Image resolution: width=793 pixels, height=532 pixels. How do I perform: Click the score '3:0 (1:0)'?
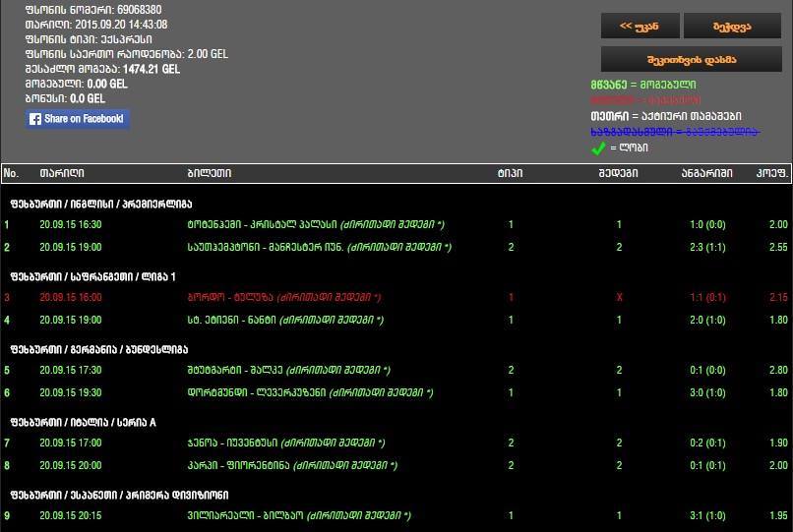(707, 393)
